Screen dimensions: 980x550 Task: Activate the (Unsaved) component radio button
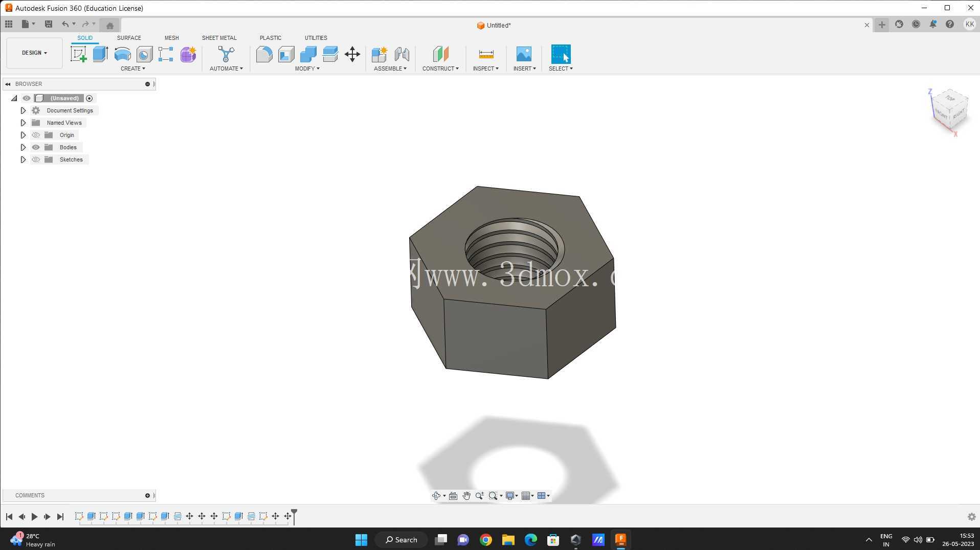click(90, 98)
